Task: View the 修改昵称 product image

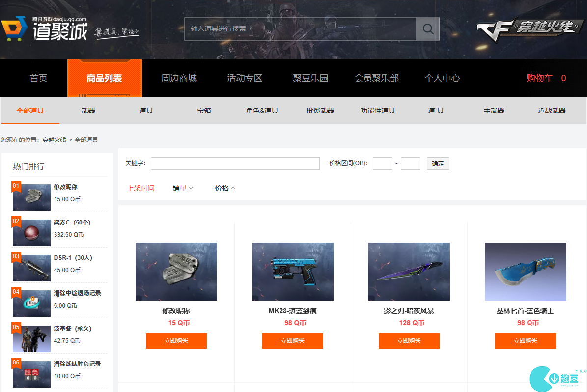Action: coord(176,272)
